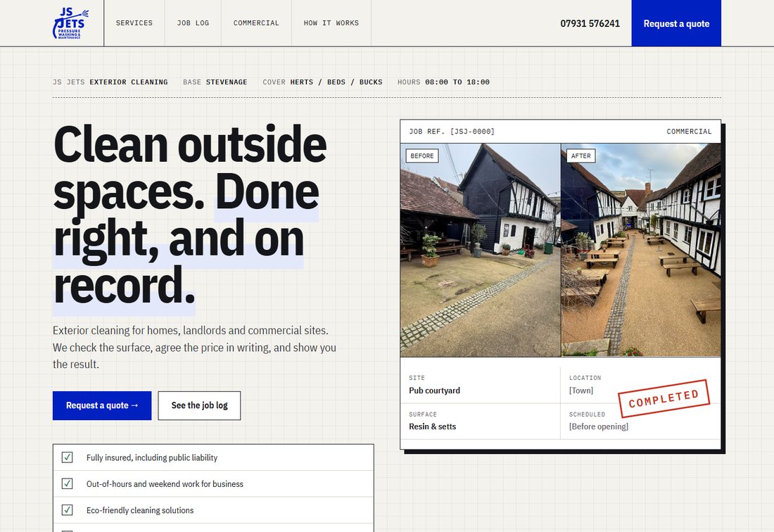This screenshot has height=532, width=774.
Task: Click the BEFORE label tag
Action: [422, 156]
